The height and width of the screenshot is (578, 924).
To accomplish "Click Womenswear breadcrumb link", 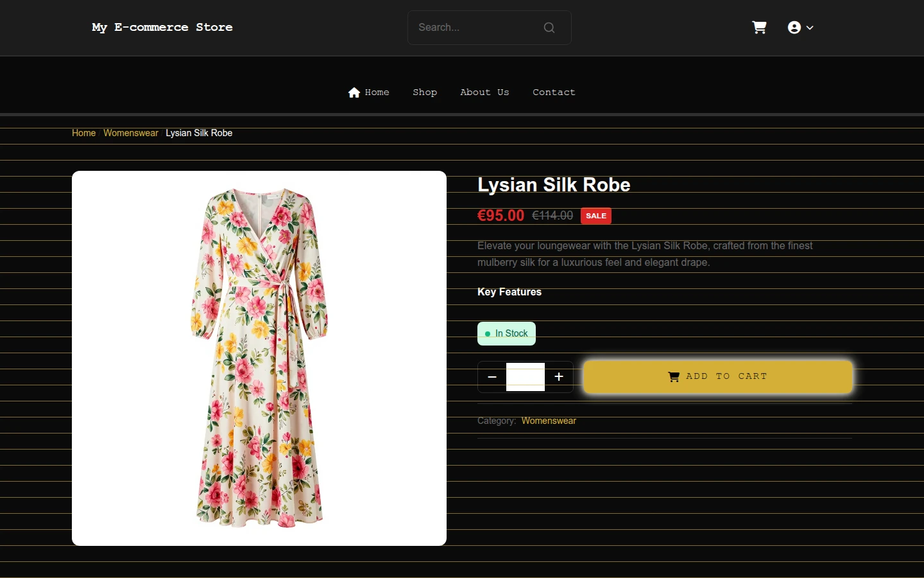I will (x=131, y=133).
